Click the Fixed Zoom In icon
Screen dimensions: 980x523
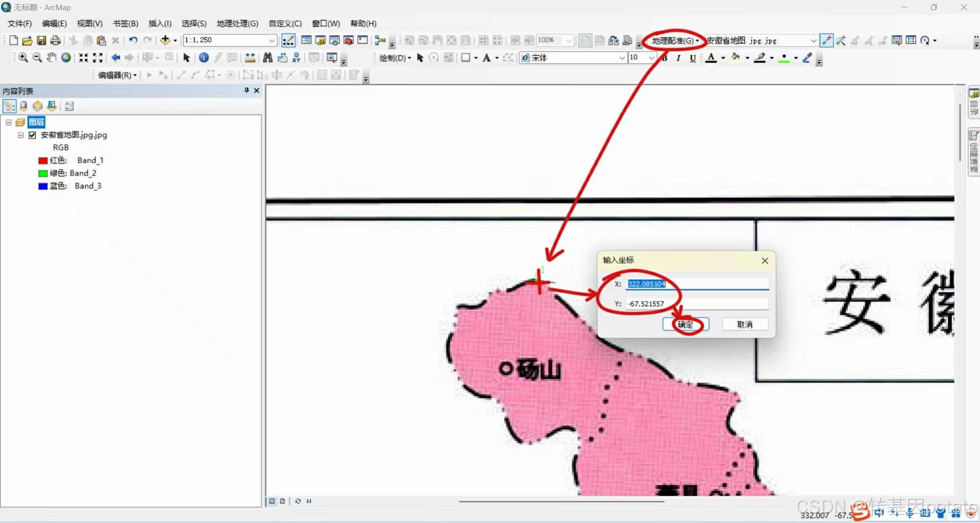pos(83,58)
